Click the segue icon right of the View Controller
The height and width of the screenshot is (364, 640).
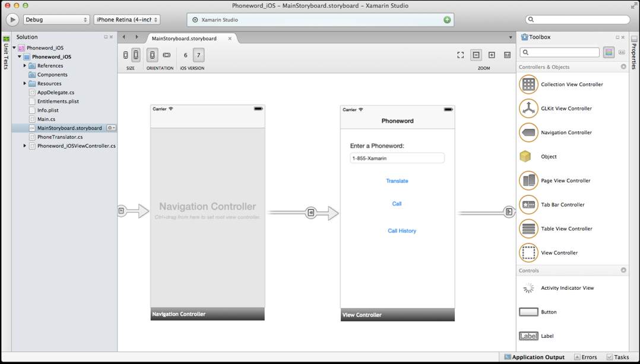pos(509,212)
